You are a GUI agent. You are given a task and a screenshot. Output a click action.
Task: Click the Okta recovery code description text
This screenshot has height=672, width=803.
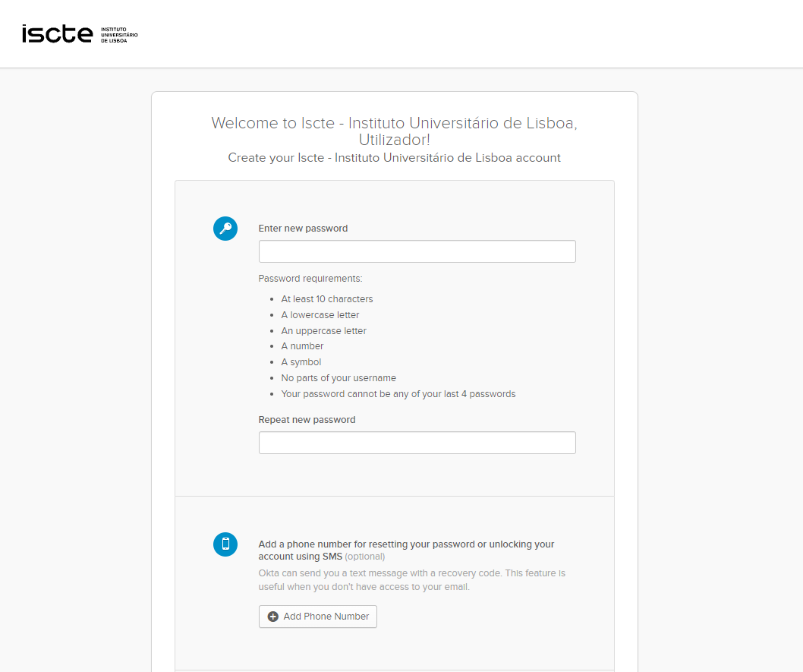[411, 580]
